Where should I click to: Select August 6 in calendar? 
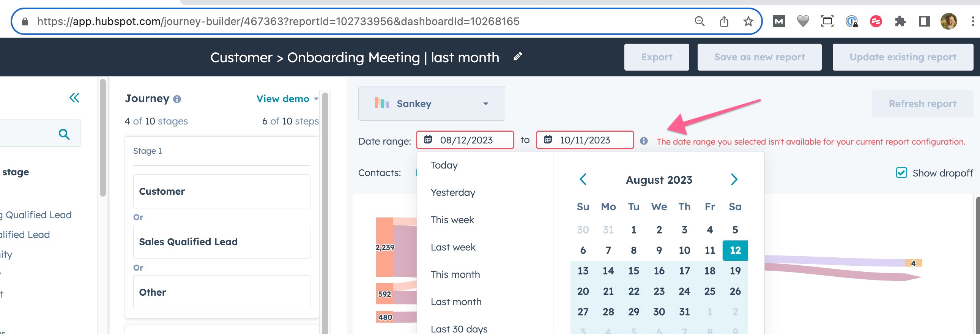tap(583, 250)
